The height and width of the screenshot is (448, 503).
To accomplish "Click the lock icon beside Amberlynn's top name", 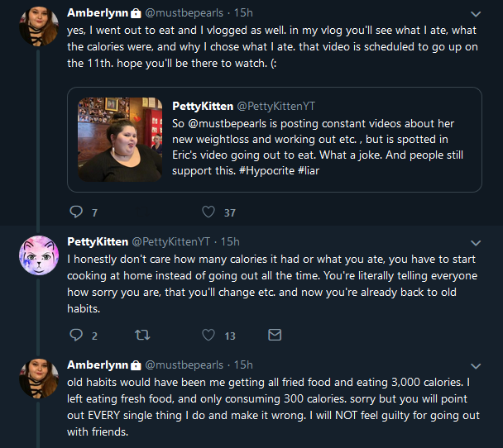I will [x=136, y=13].
